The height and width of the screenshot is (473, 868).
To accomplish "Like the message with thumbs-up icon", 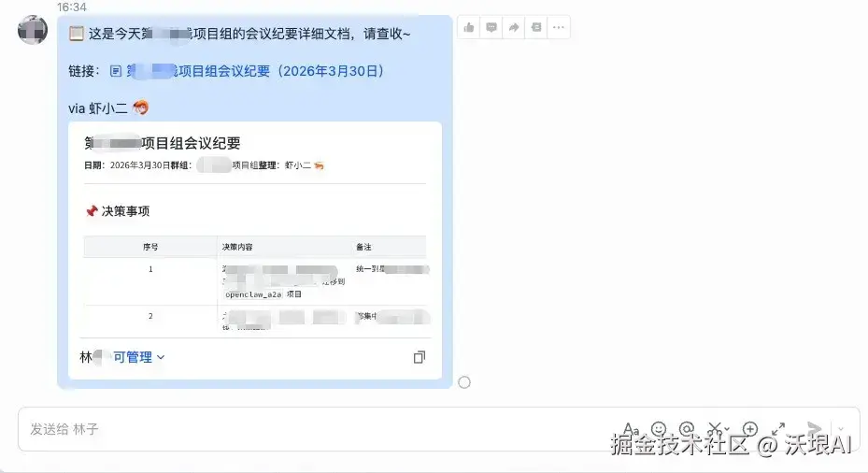I will 469,27.
